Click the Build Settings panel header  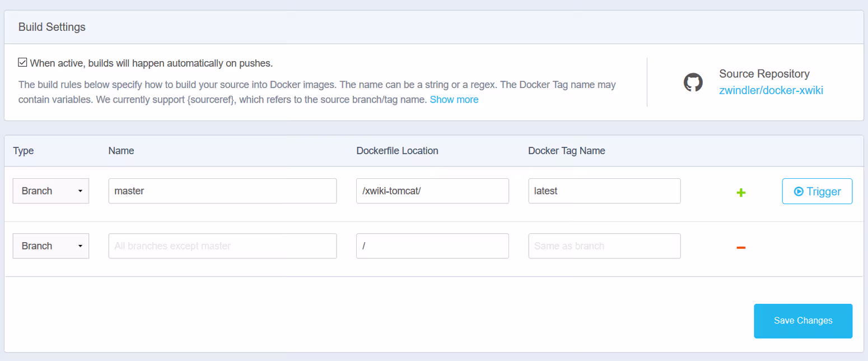pos(52,27)
